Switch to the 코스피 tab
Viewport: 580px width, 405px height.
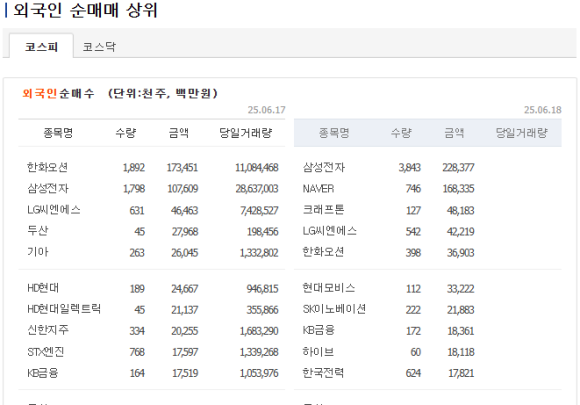click(x=41, y=47)
